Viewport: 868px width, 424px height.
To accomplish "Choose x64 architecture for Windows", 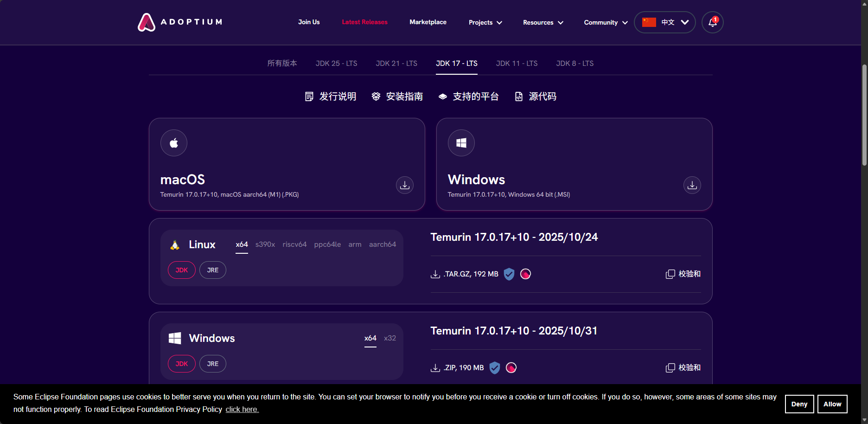I will tap(370, 338).
